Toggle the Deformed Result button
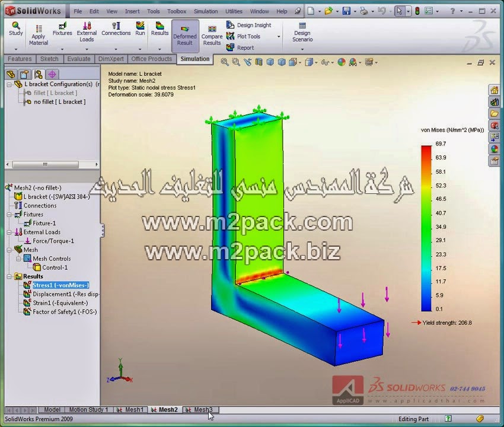Viewport: 504px width, 427px height. point(185,36)
